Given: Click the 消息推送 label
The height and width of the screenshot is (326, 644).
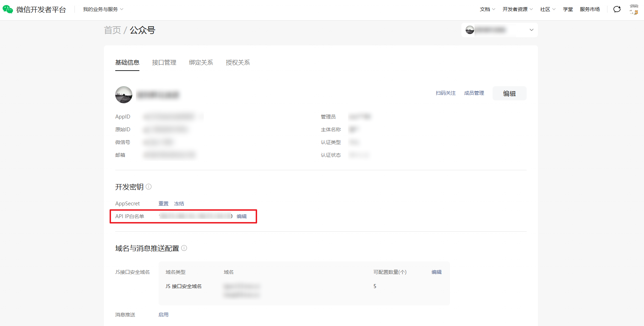Looking at the screenshot, I should [125, 315].
